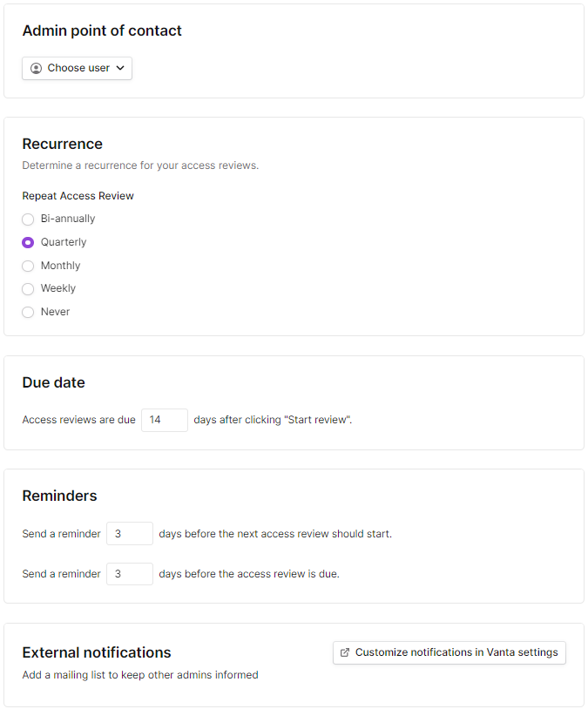This screenshot has height=709, width=588.
Task: Click the External notifications heading
Action: [97, 652]
